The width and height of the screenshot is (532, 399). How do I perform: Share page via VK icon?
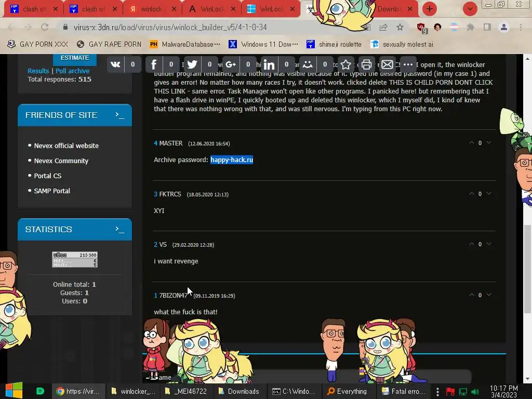pyautogui.click(x=115, y=64)
